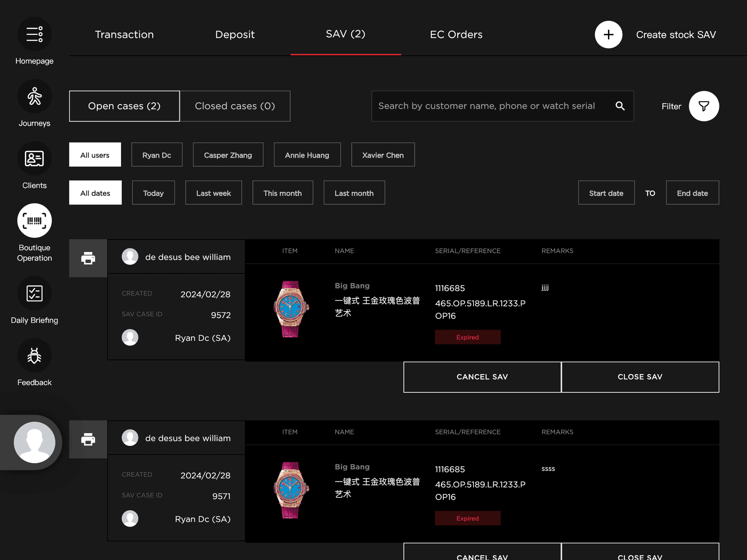This screenshot has height=560, width=747.
Task: Open the End date picker
Action: (x=692, y=193)
